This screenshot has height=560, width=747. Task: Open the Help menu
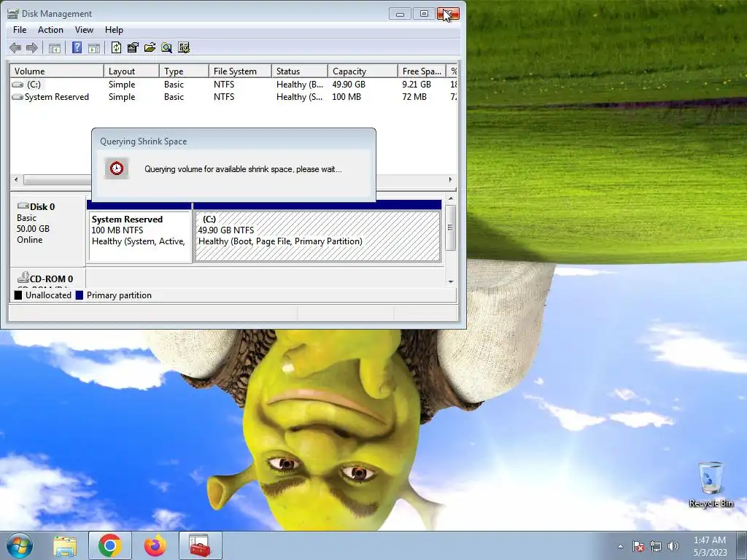pos(114,29)
